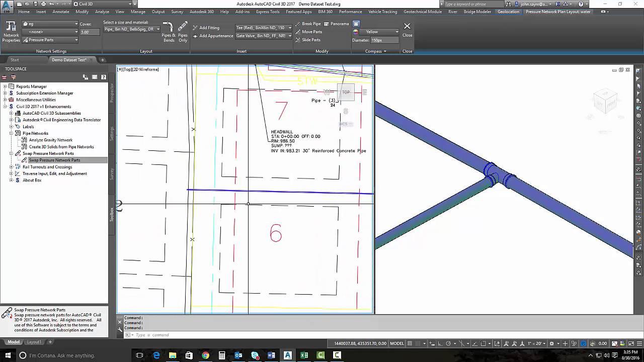644x362 pixels.
Task: Click the compass Diameter input field
Action: (x=384, y=40)
